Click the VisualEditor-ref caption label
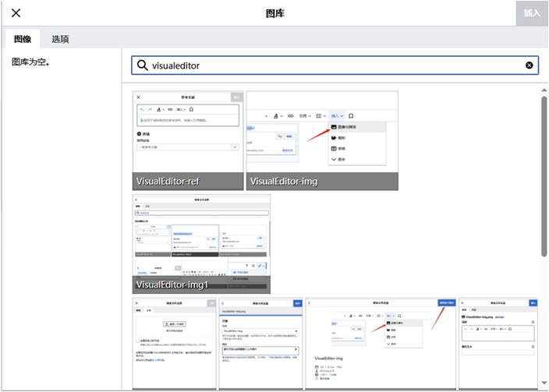 pos(168,182)
